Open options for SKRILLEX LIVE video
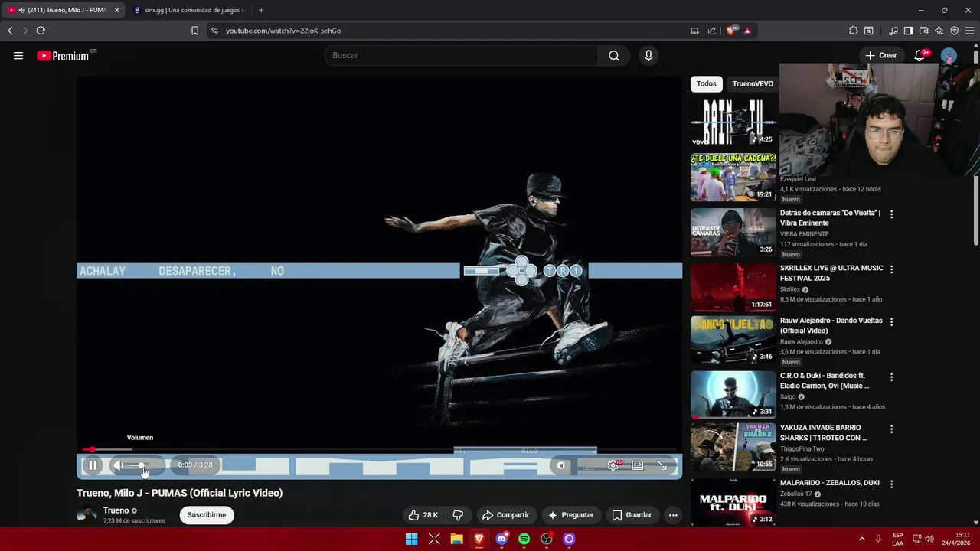 pyautogui.click(x=891, y=269)
